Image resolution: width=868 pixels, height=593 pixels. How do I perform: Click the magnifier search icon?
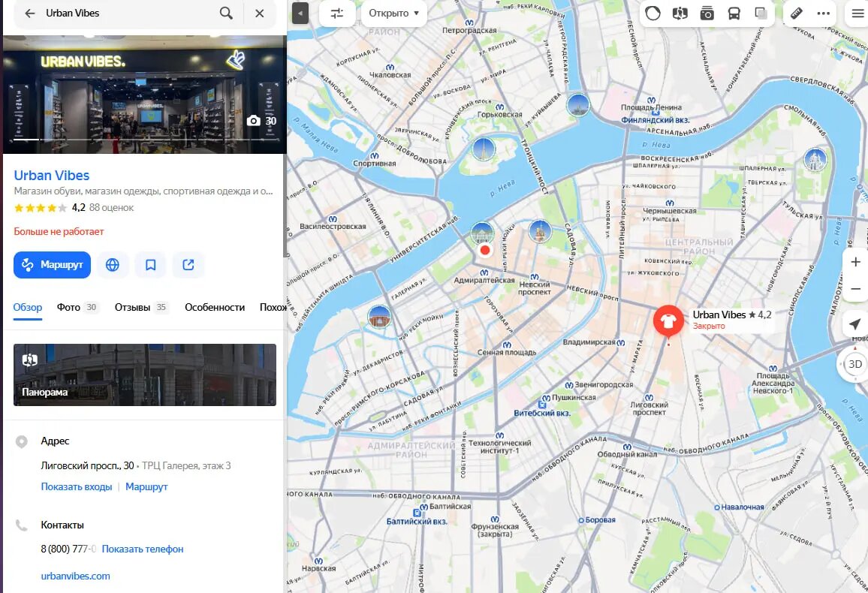226,14
